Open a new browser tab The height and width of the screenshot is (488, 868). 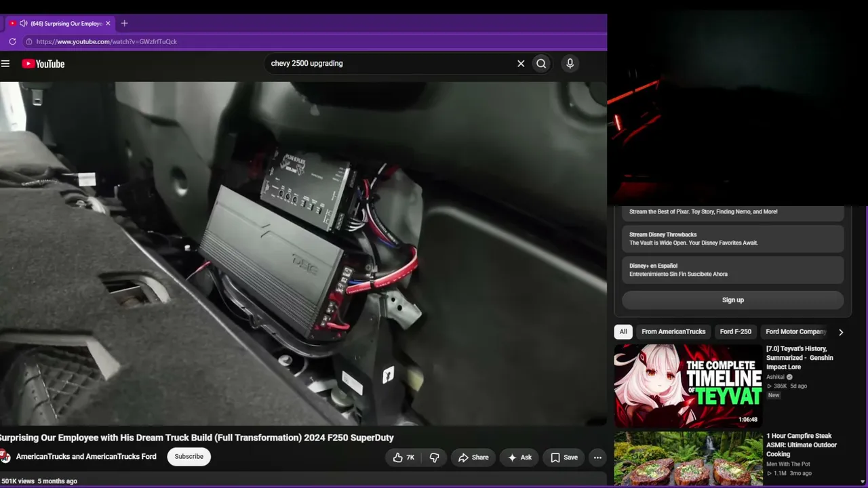click(124, 24)
